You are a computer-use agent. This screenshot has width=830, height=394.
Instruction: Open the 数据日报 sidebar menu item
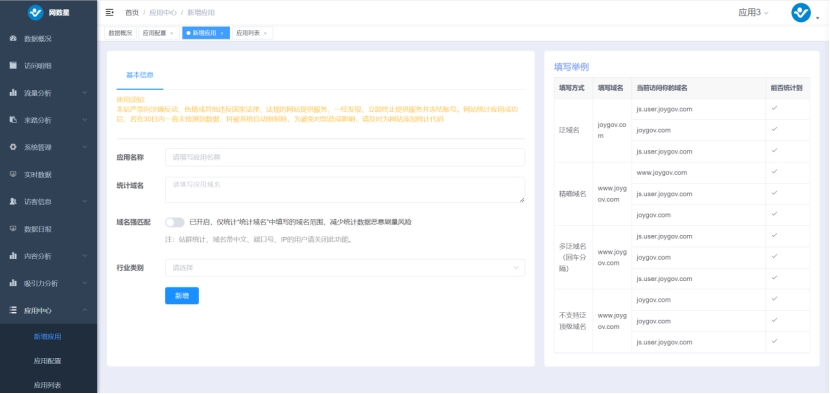[48, 229]
